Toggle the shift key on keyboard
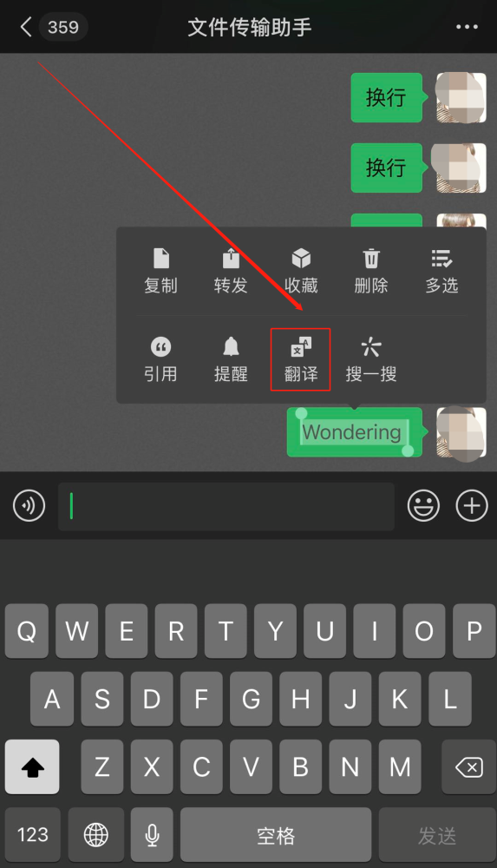497x868 pixels. [32, 766]
